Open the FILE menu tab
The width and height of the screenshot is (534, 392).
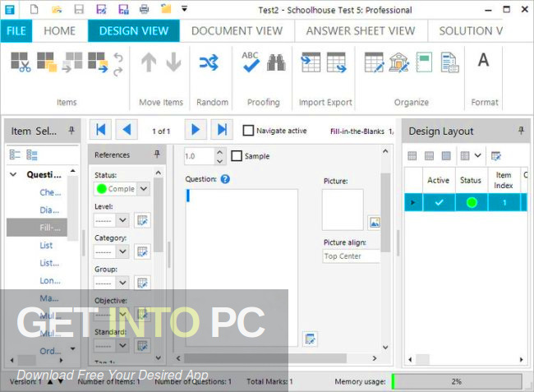(16, 31)
